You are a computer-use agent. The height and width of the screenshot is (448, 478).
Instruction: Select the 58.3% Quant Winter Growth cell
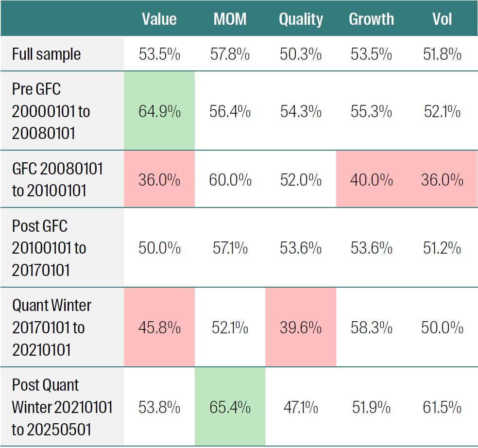pyautogui.click(x=371, y=327)
